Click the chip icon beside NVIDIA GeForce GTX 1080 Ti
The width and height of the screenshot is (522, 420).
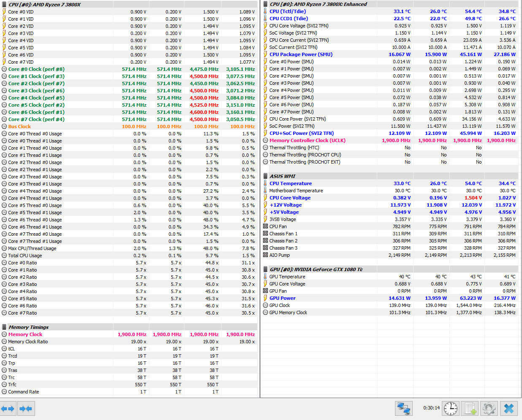click(x=265, y=269)
